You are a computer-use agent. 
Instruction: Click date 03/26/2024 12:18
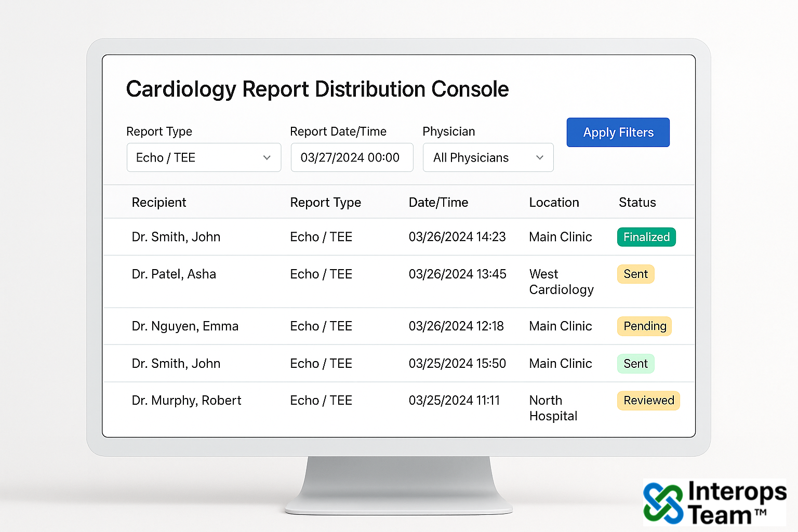[456, 326]
